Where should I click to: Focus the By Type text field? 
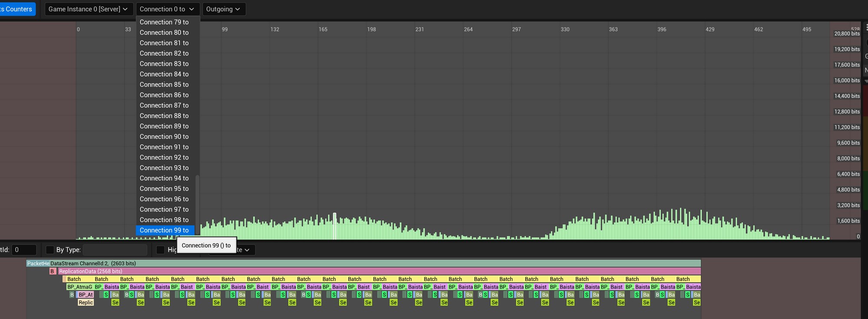115,250
